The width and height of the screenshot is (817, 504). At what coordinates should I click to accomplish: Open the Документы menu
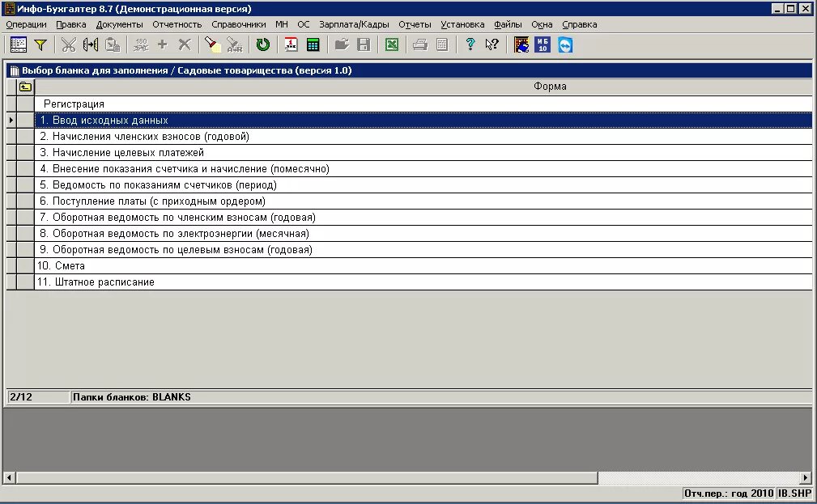tap(119, 24)
